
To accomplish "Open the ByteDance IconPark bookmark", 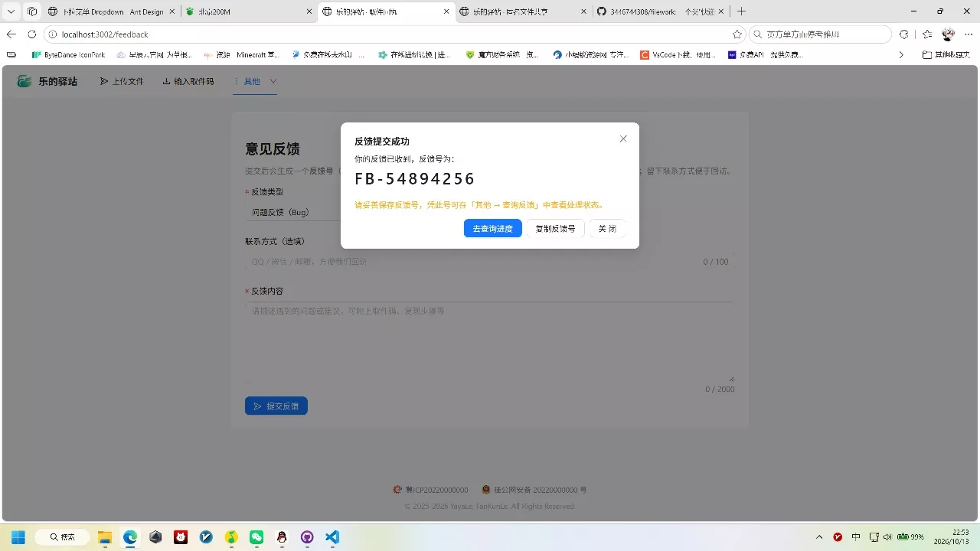I will (68, 55).
